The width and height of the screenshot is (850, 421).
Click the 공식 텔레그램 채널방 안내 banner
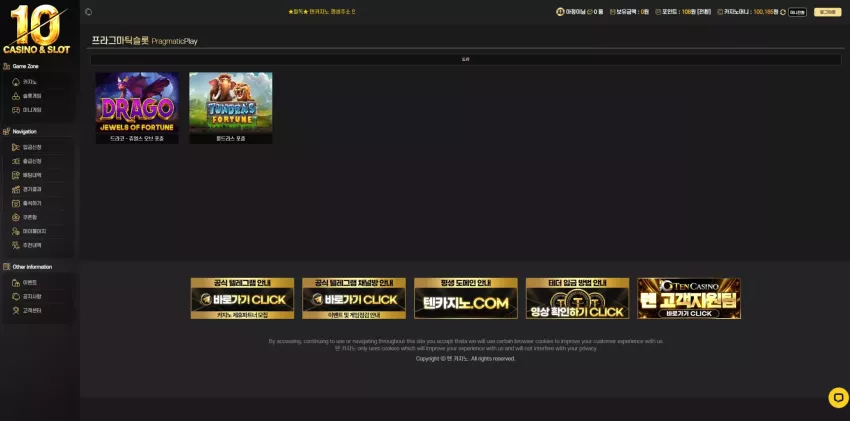(x=354, y=299)
